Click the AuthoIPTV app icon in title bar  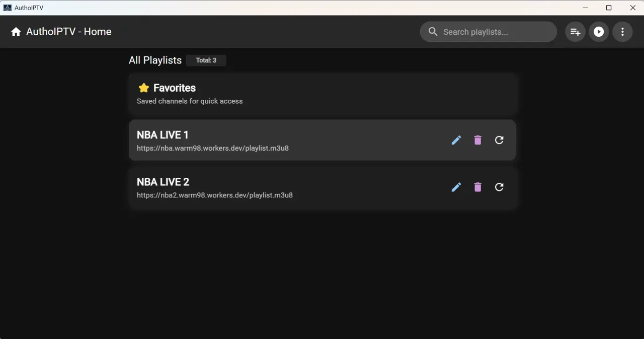[7, 8]
